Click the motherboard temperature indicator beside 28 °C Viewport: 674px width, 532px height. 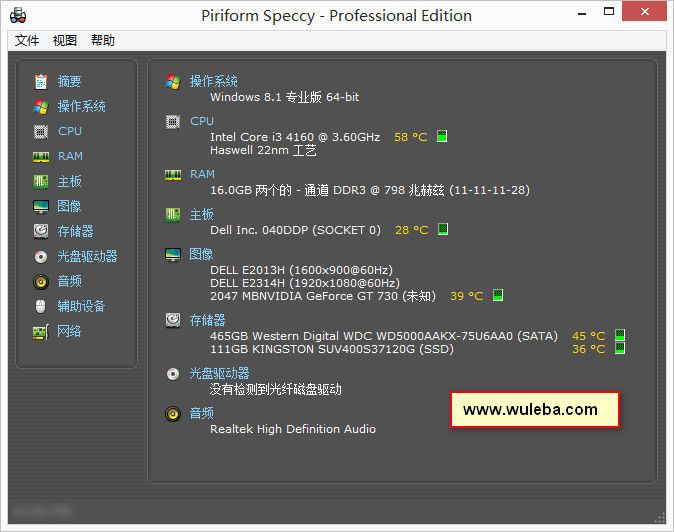click(443, 229)
